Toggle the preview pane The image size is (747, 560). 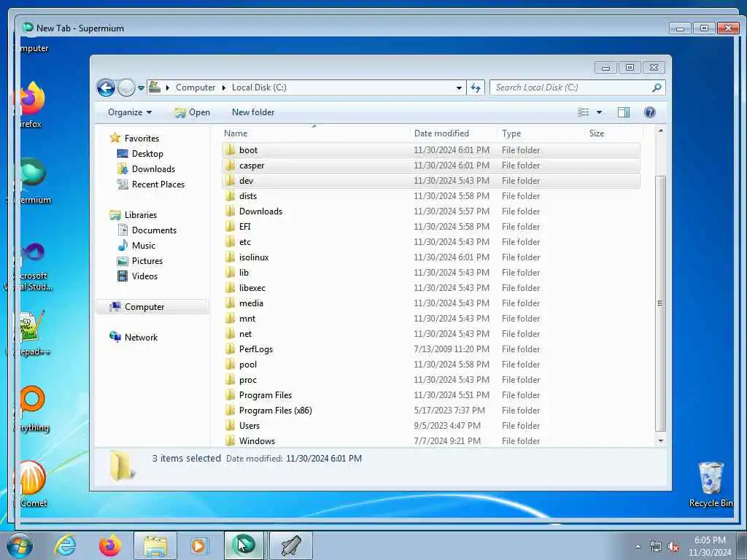624,112
